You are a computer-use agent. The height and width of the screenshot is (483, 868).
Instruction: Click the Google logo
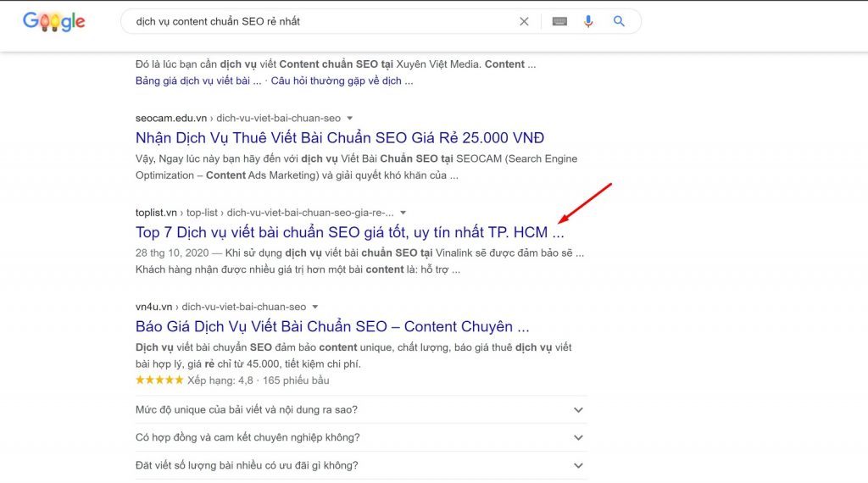pyautogui.click(x=54, y=22)
